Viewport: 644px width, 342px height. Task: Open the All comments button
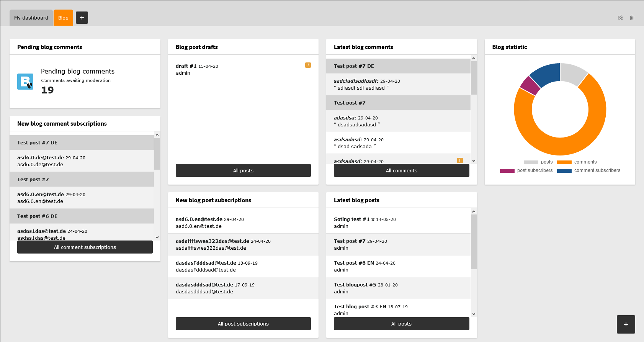coord(401,170)
